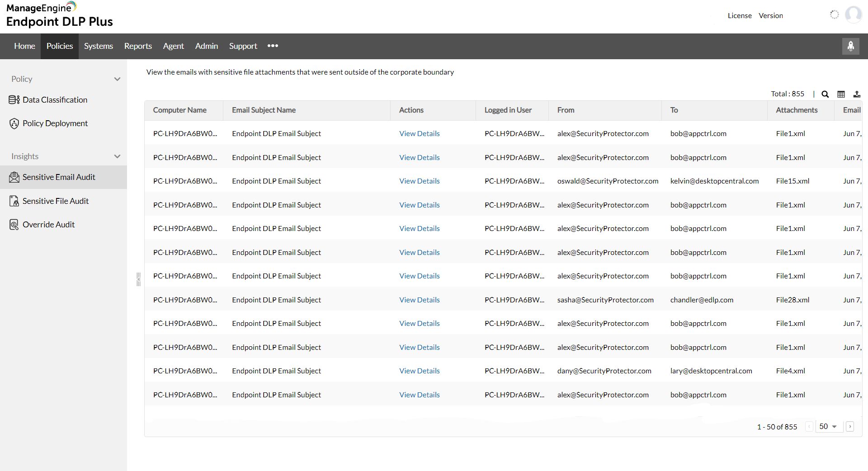868x471 pixels.
Task: Open the Systems tab
Action: (x=99, y=46)
